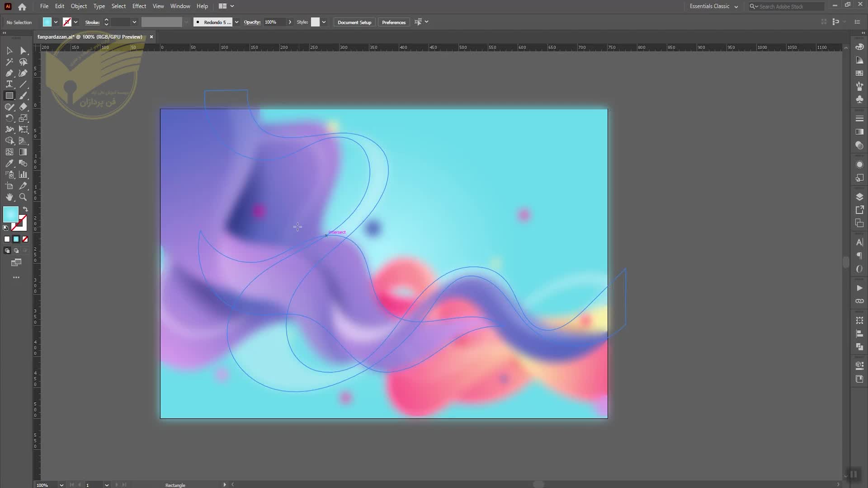Open the Object menu
This screenshot has width=868, height=488.
[79, 6]
